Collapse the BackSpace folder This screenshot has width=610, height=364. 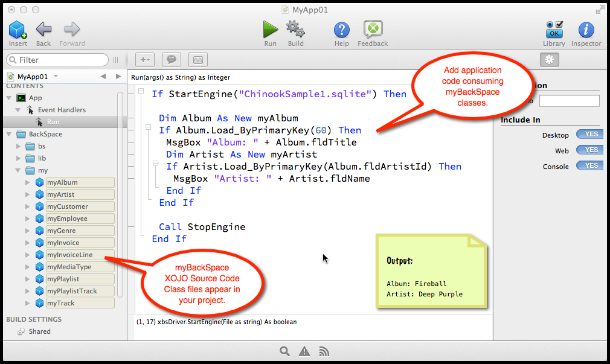tap(8, 134)
